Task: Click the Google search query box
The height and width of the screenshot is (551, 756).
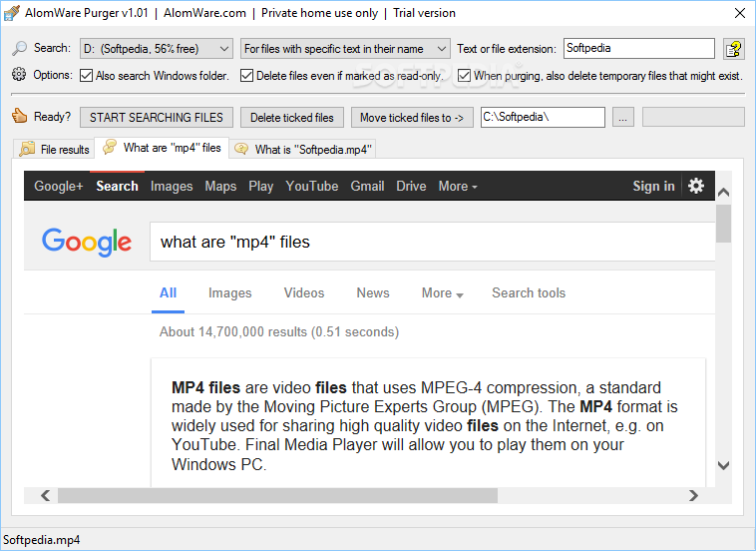Action: [433, 242]
